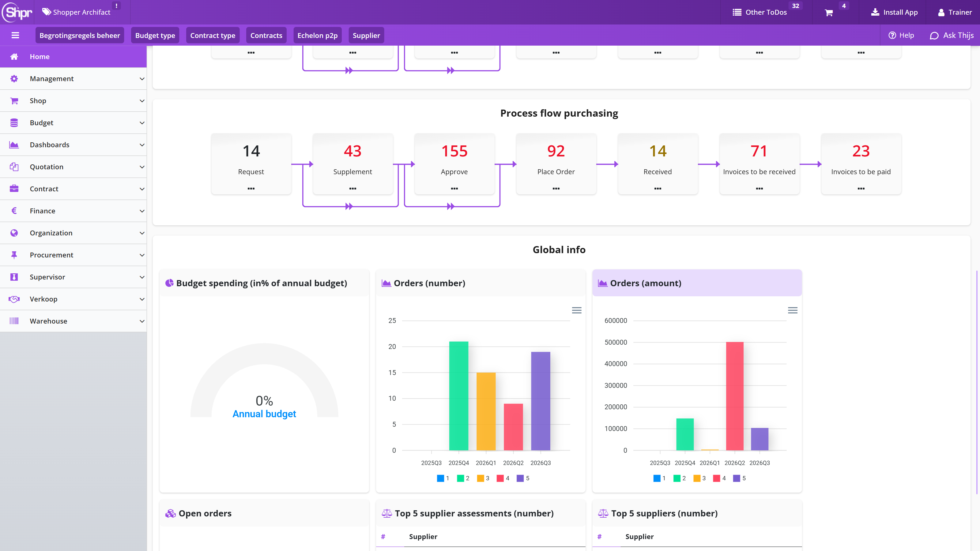The height and width of the screenshot is (551, 980).
Task: Click the red 2026Q2 bar in Orders (amount)
Action: (735, 396)
